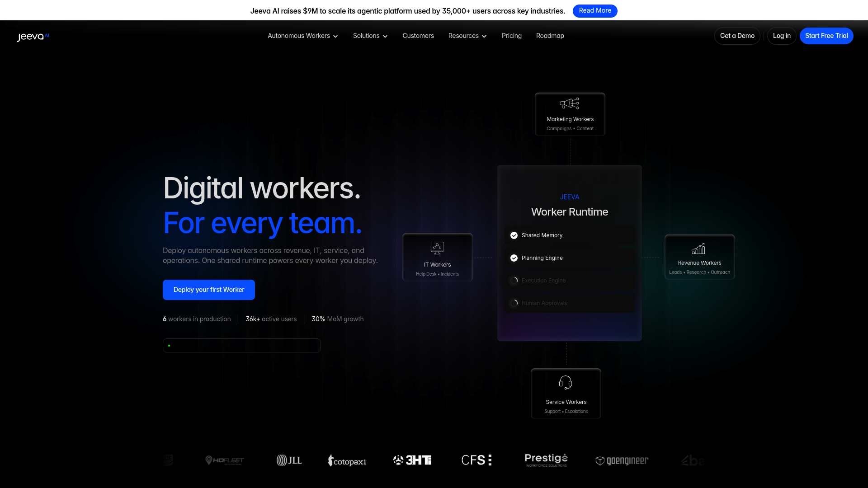Click the funding announcement banner text
Screen dimensions: 868x488
(x=408, y=11)
